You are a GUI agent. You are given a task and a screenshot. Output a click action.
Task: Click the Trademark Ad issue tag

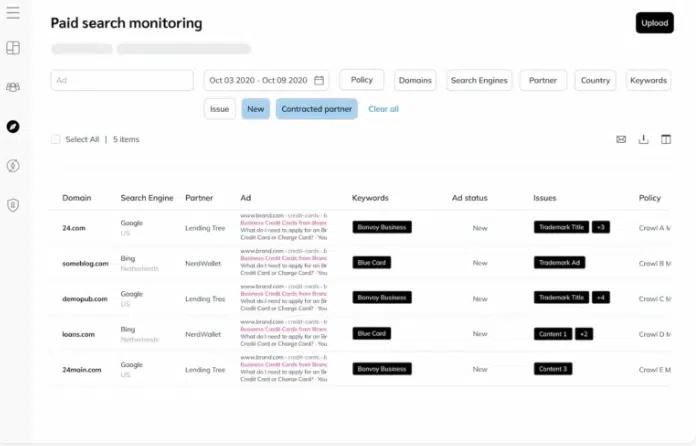[559, 263]
